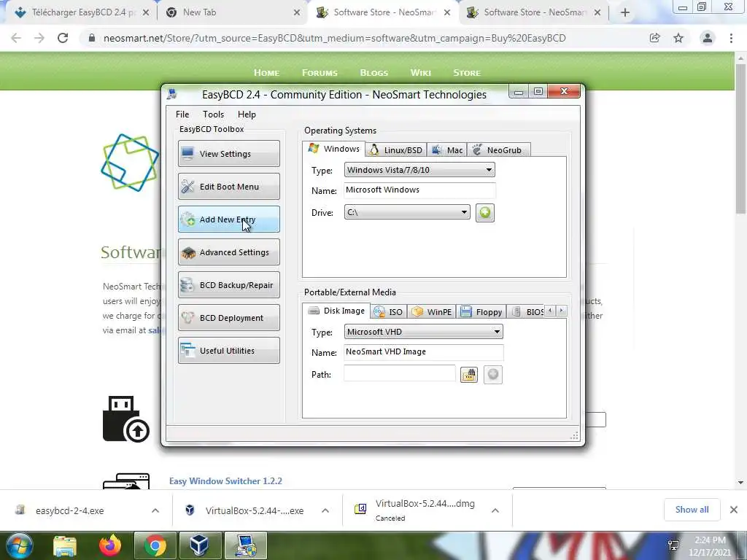The height and width of the screenshot is (560, 747).
Task: Open canceled VirtualBox dmg download options chevron
Action: tap(495, 510)
